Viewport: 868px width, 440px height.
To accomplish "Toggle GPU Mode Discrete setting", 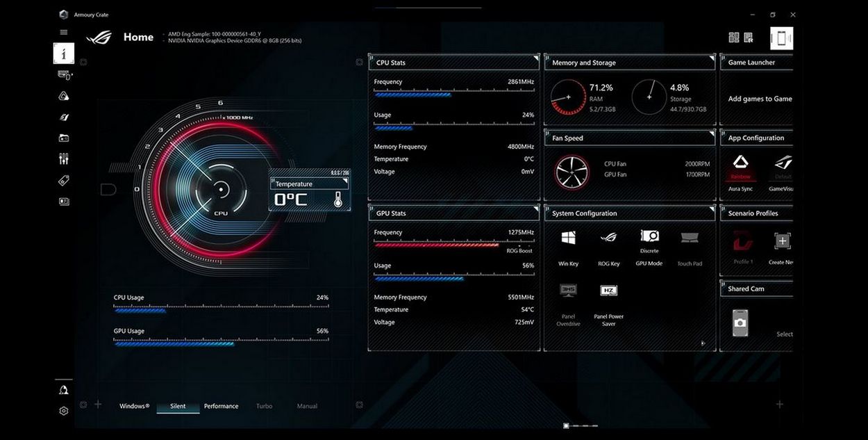I will (649, 236).
